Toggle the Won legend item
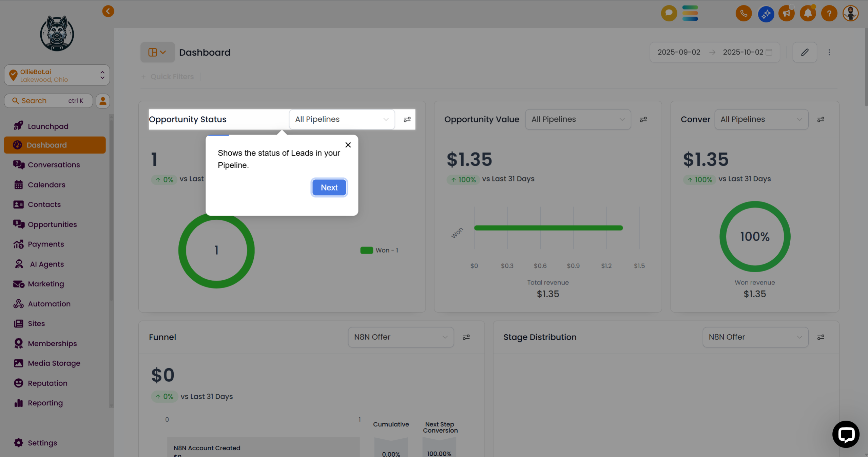 [379, 250]
